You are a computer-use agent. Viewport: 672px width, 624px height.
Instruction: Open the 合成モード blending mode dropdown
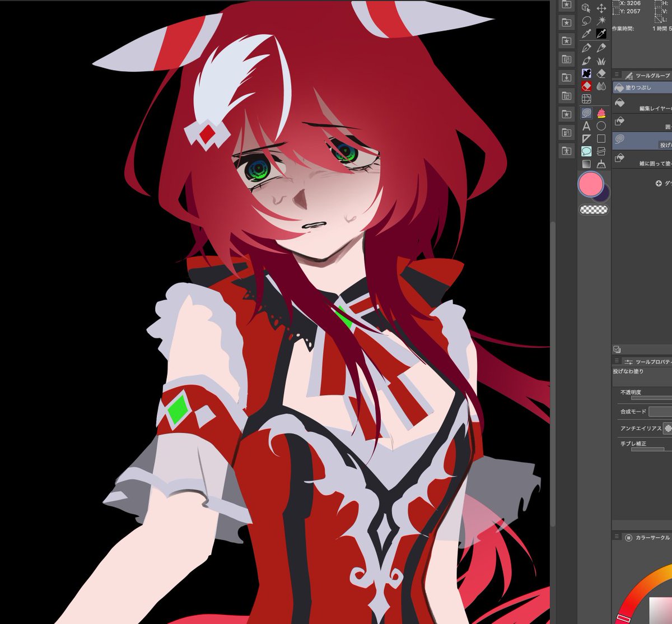pos(660,412)
